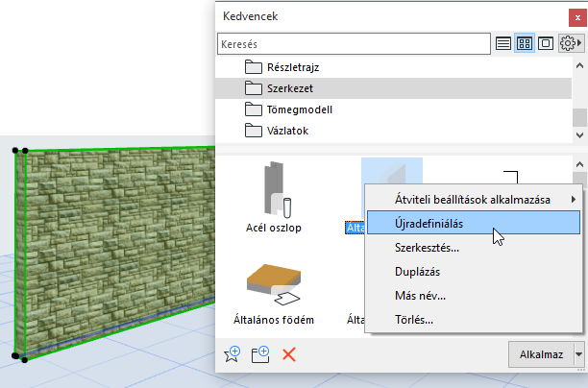Image resolution: width=588 pixels, height=388 pixels.
Task: Select the Szerkezet folder
Action: point(393,88)
